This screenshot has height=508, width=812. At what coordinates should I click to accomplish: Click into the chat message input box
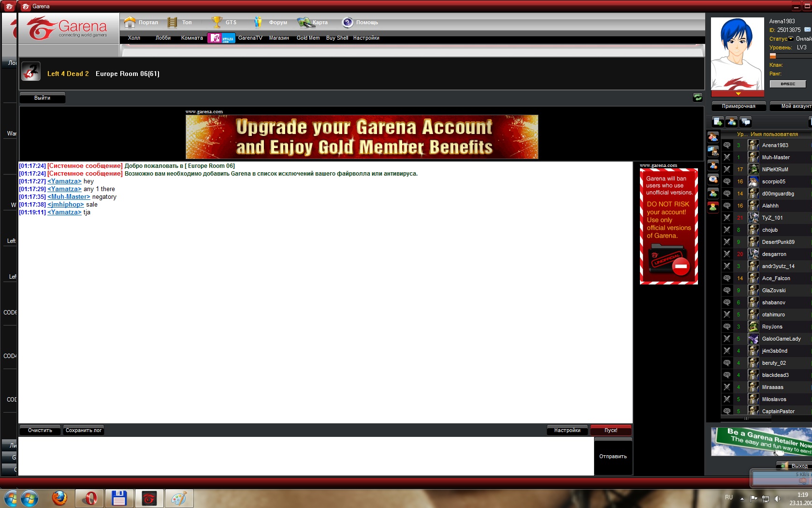coord(306,456)
